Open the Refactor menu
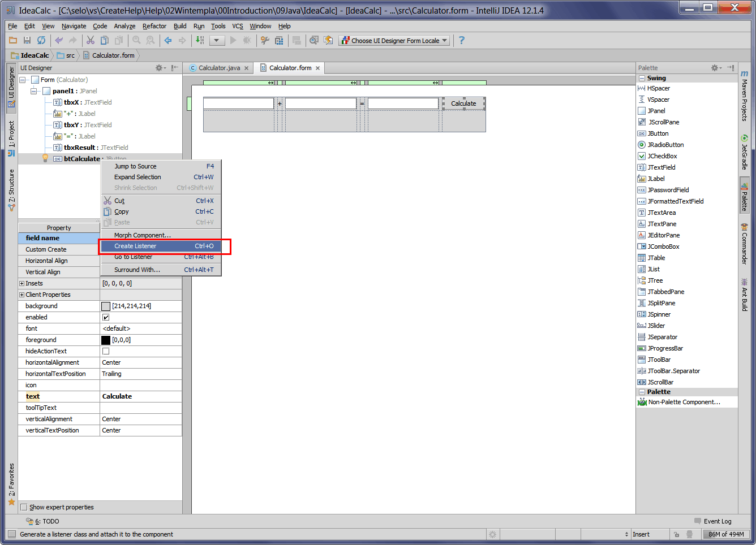Screen dimensions: 756x545 click(x=154, y=26)
